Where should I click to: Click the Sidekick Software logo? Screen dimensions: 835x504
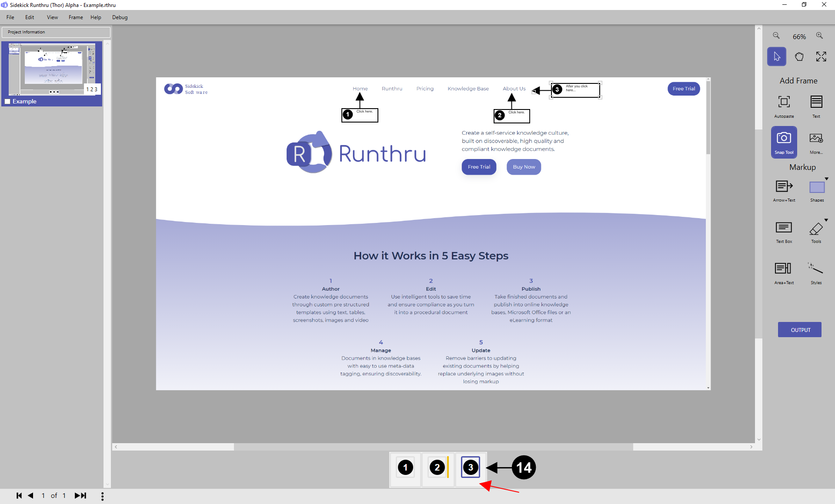(x=186, y=89)
